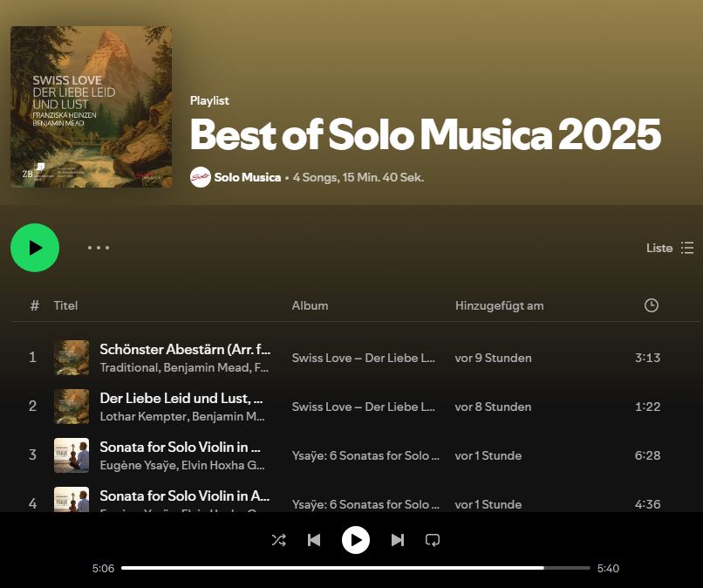Seek using the playback progress bar
The image size is (703, 588).
point(355,568)
